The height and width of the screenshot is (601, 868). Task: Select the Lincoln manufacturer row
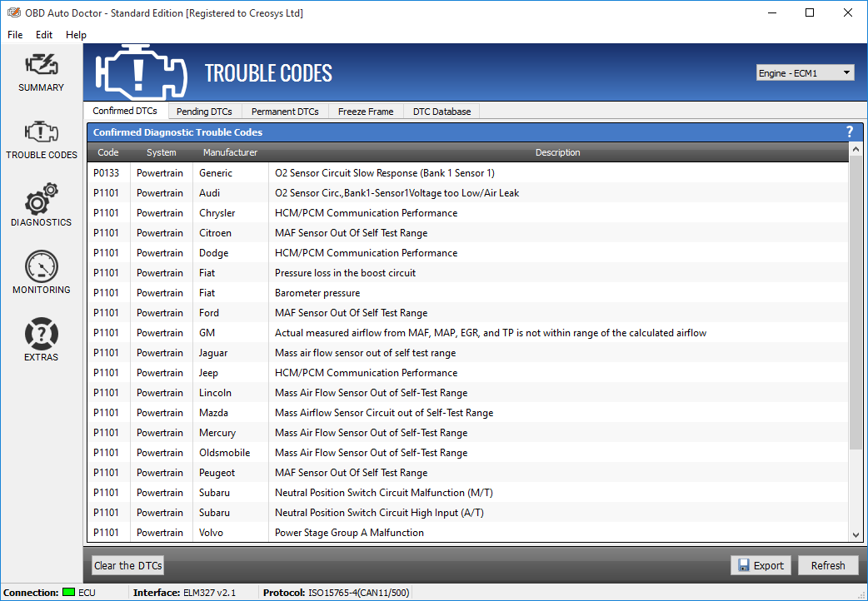point(468,392)
